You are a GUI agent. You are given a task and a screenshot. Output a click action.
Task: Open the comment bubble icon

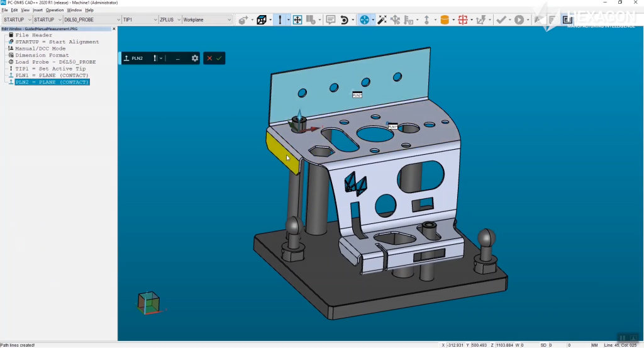click(330, 20)
